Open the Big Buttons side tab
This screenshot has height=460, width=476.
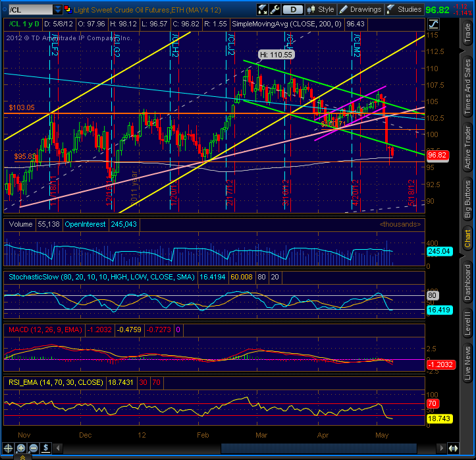(467, 199)
